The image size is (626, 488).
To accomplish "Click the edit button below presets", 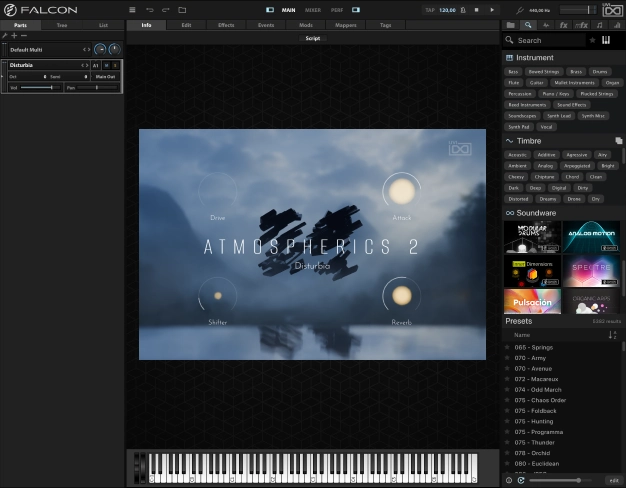I will click(612, 480).
